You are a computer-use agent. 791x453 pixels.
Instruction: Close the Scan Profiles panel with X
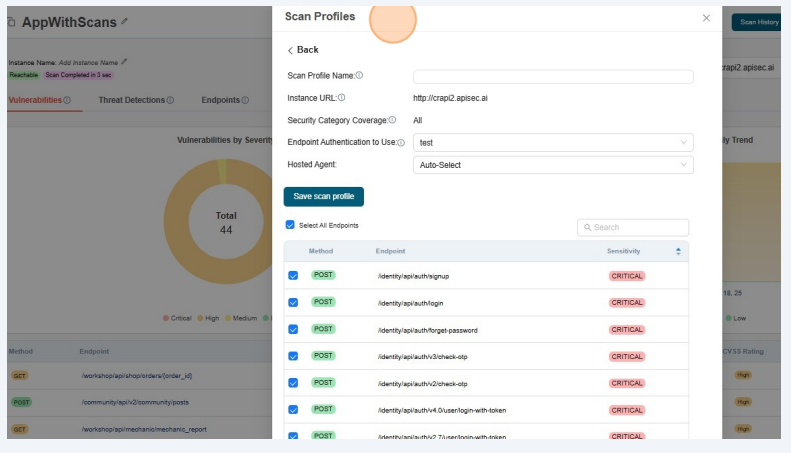[x=706, y=18]
